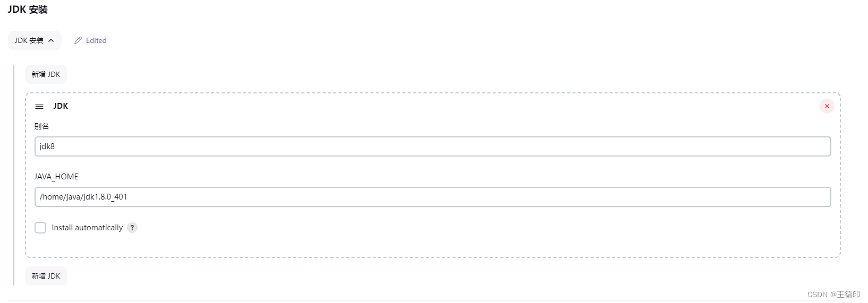The image size is (868, 303).
Task: Click the Edited status text
Action: click(96, 40)
